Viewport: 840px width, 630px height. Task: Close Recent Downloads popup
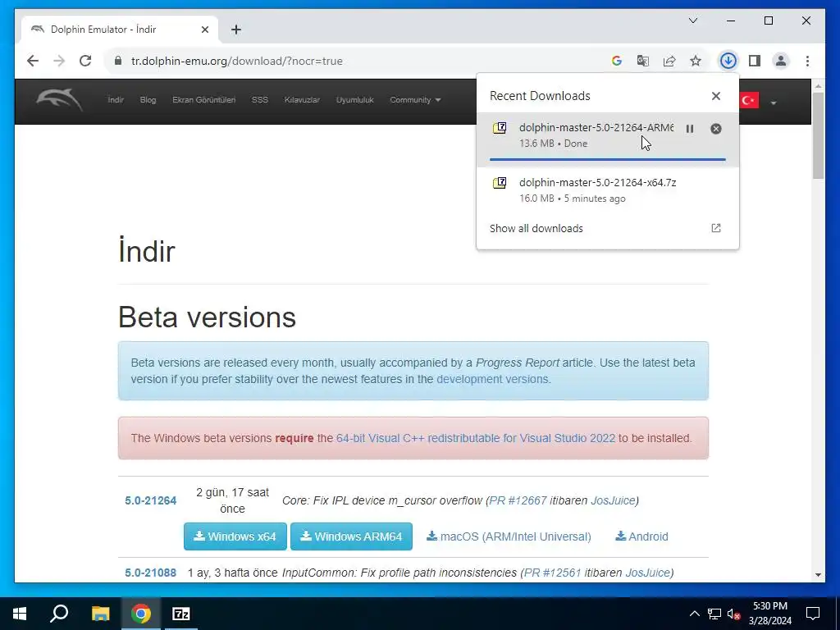[x=715, y=96]
